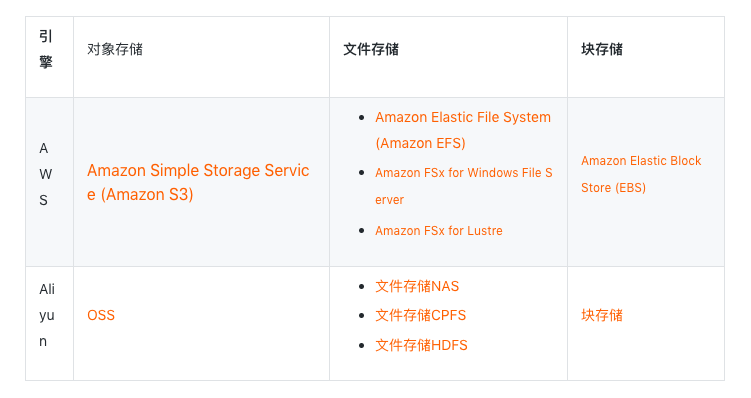Click the 文件存储NAS link
Screen dimensions: 751x398
(x=417, y=286)
